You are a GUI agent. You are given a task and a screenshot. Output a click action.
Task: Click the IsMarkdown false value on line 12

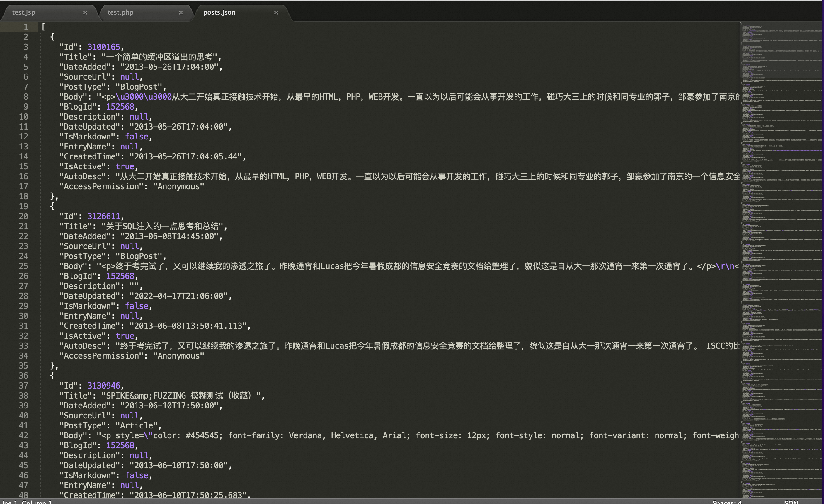coord(137,137)
